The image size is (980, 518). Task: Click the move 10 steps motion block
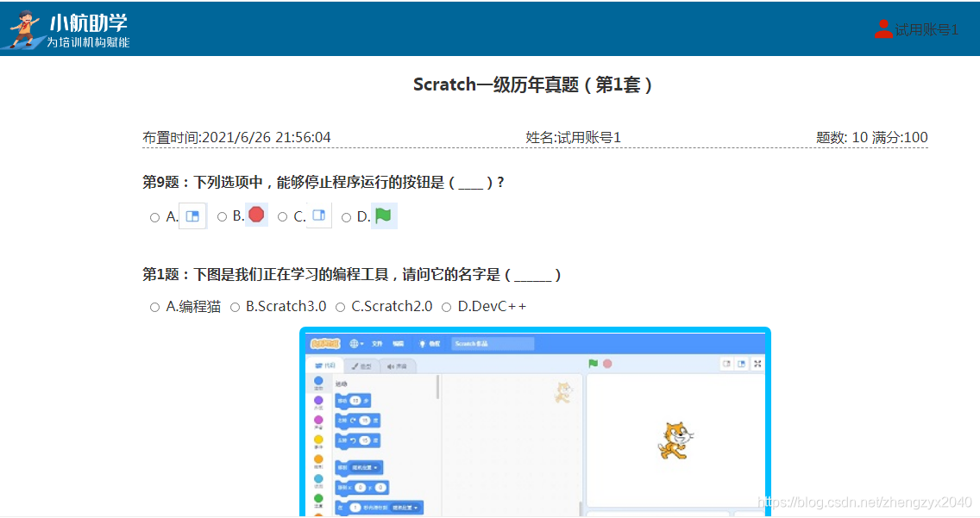pyautogui.click(x=353, y=401)
